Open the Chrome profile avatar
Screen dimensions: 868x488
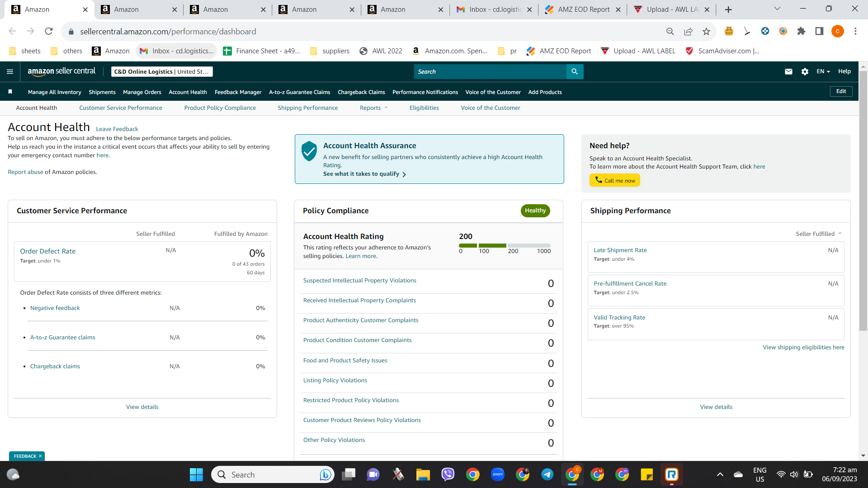[x=837, y=31]
